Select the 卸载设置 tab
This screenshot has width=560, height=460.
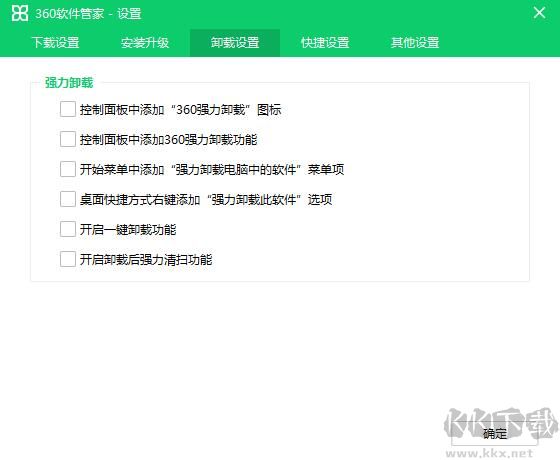tap(235, 43)
